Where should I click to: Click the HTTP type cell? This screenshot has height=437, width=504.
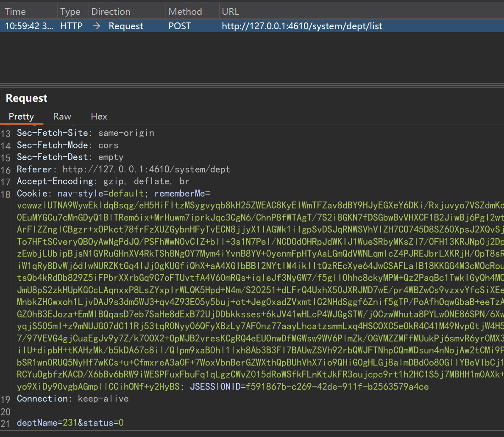tap(71, 26)
